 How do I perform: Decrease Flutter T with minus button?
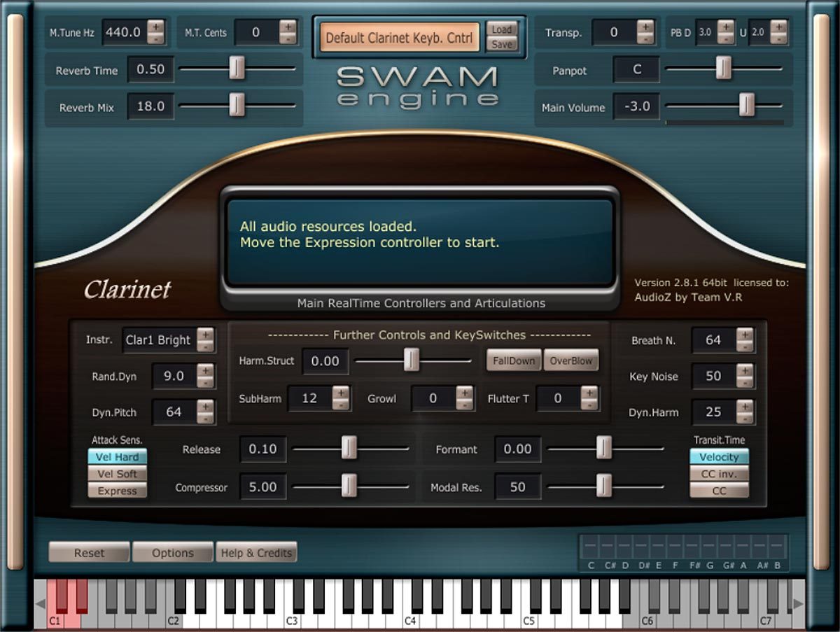click(589, 404)
